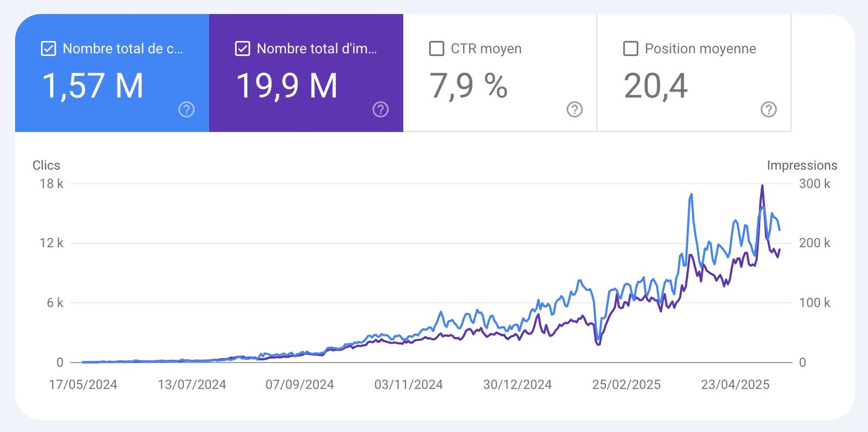Uncheck the blue total clicks checkbox
868x432 pixels.
[x=48, y=49]
